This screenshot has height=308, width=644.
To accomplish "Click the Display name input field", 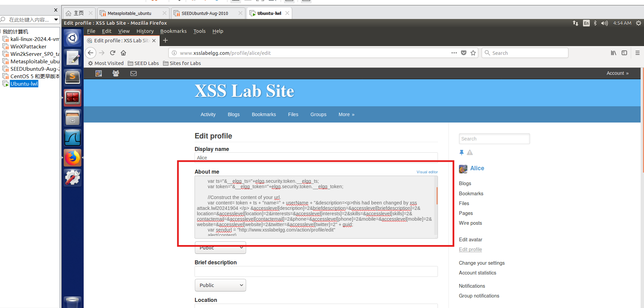I will tap(316, 157).
